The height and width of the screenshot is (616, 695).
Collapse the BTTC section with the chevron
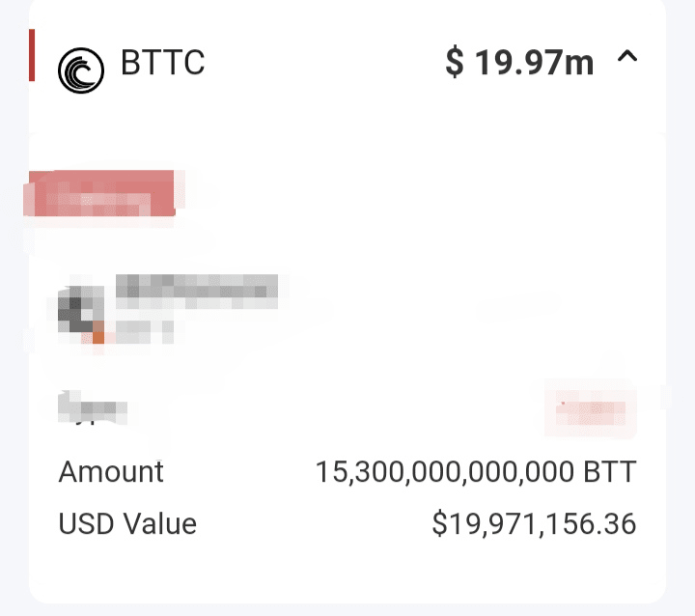click(x=627, y=58)
